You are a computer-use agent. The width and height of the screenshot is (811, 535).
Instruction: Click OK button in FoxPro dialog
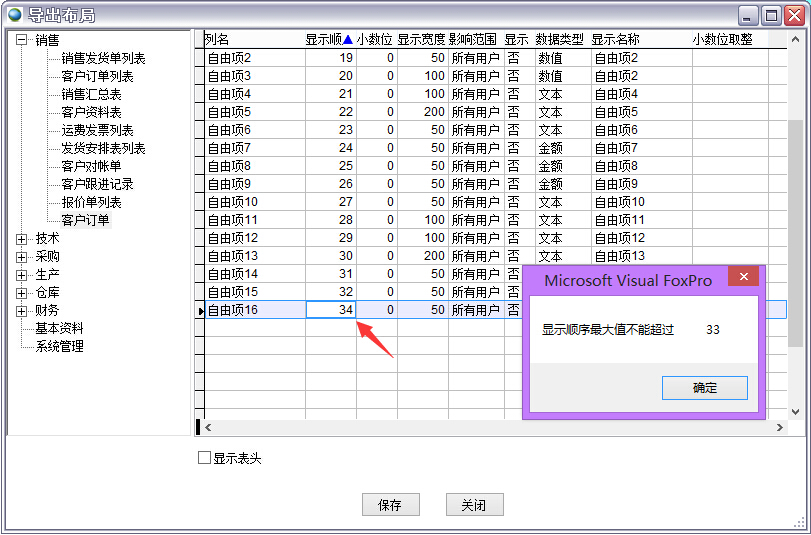(705, 388)
